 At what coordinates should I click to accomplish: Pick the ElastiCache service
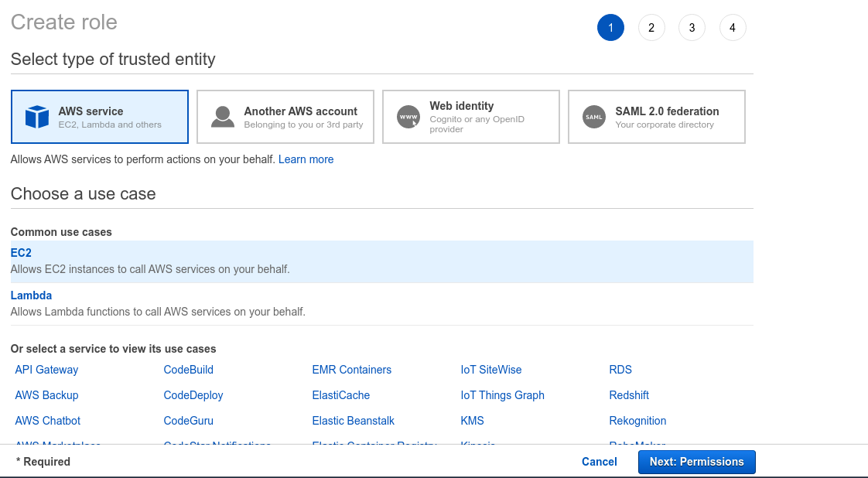pyautogui.click(x=341, y=395)
